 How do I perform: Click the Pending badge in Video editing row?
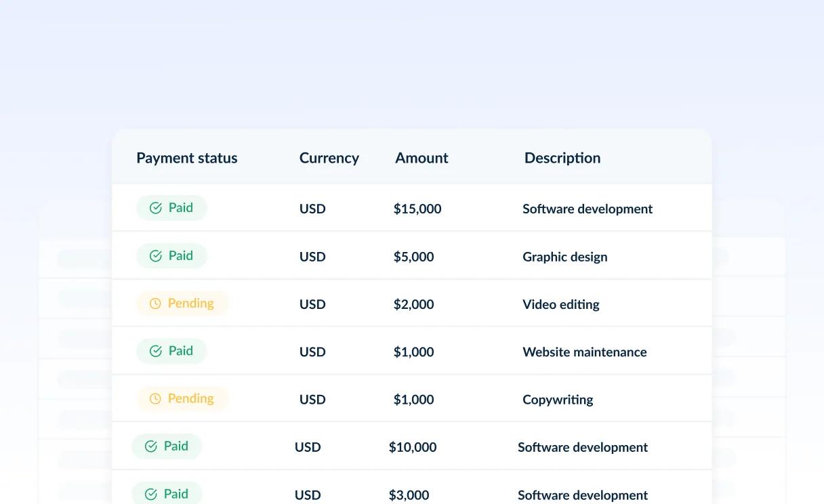tap(182, 303)
